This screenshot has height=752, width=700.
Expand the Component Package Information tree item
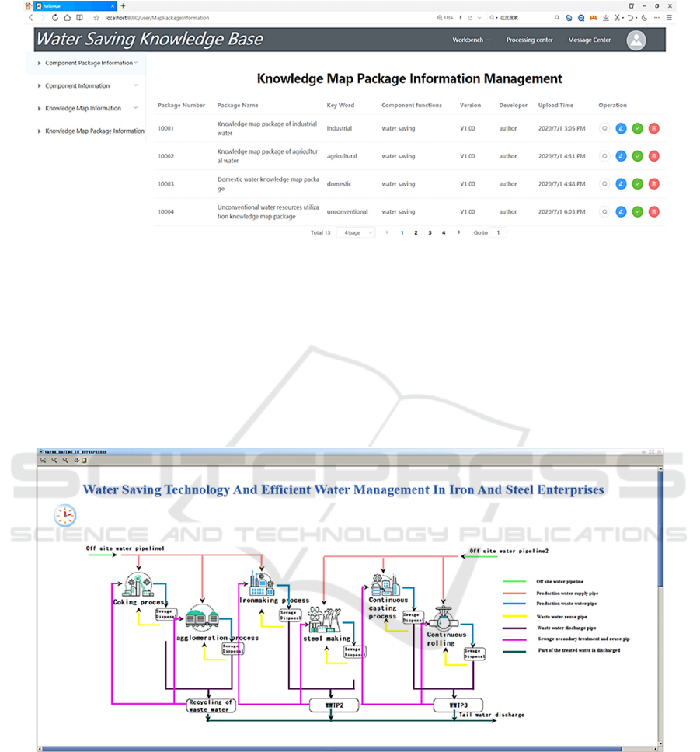(40, 63)
